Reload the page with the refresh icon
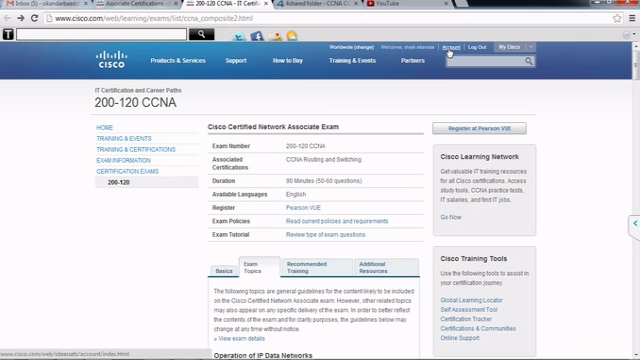 (x=35, y=18)
